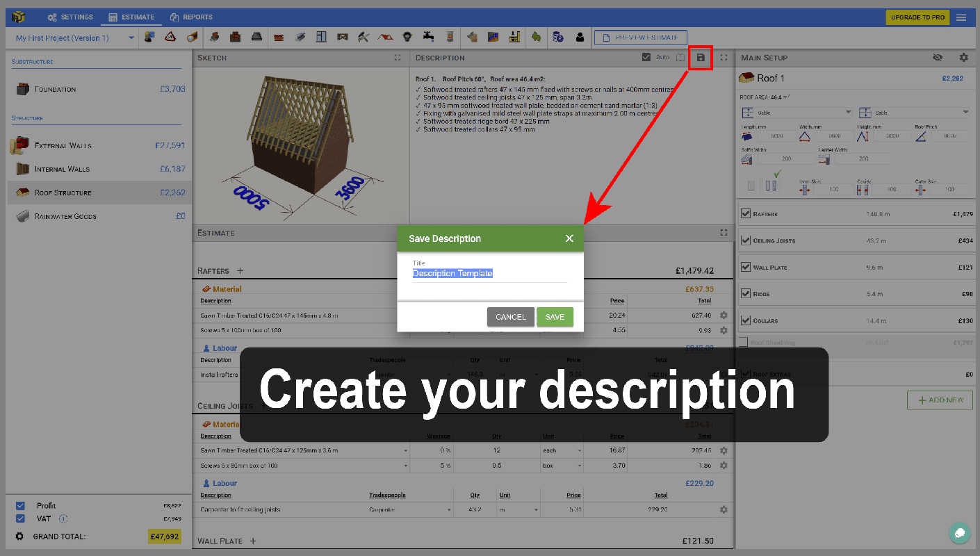Image resolution: width=980 pixels, height=556 pixels.
Task: Click the light bulb electrical toolbar icon
Action: pyautogui.click(x=408, y=38)
